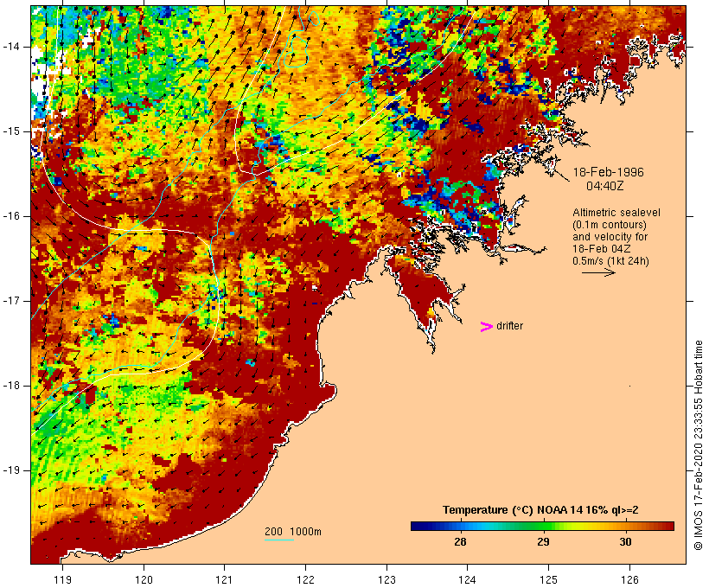Click '0.5m/s (1kt 24h)' scale text
Image resolution: width=709 pixels, height=588 pixels.
(x=610, y=261)
